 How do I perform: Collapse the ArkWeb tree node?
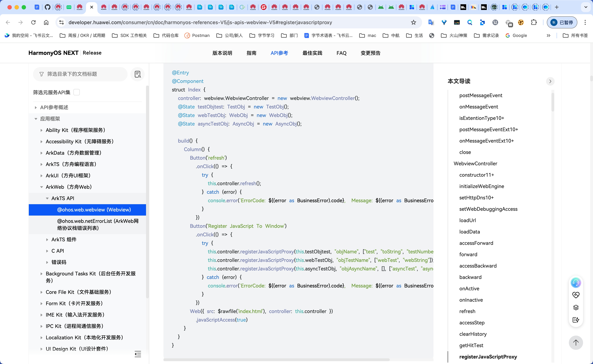(x=41, y=187)
